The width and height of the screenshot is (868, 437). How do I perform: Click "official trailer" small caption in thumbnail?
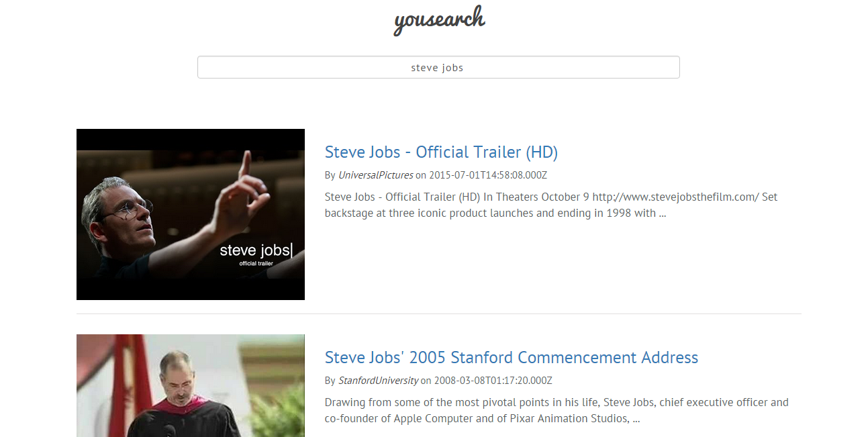(x=256, y=263)
